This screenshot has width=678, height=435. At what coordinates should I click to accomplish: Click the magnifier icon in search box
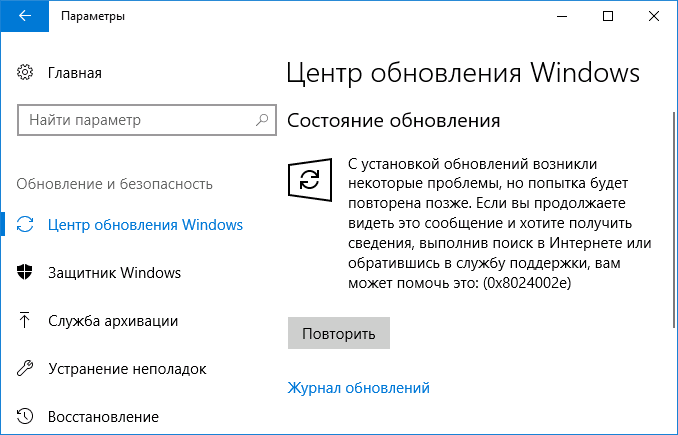pos(260,120)
